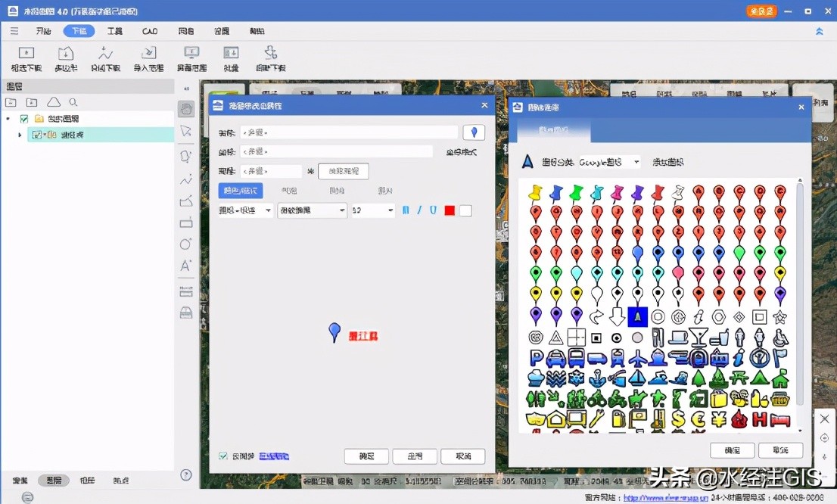Viewport: 837px width, 504px height.
Task: Select the cocktail glass symbol
Action: 699,338
